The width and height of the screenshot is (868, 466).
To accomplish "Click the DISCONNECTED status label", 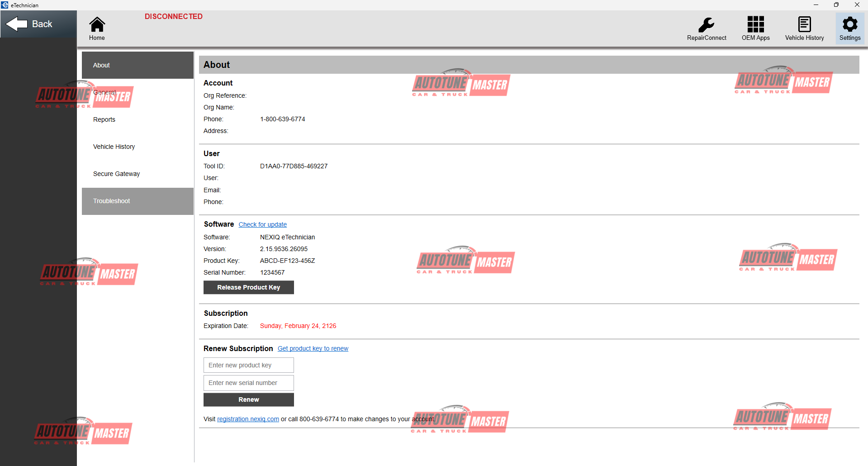I will pos(174,16).
